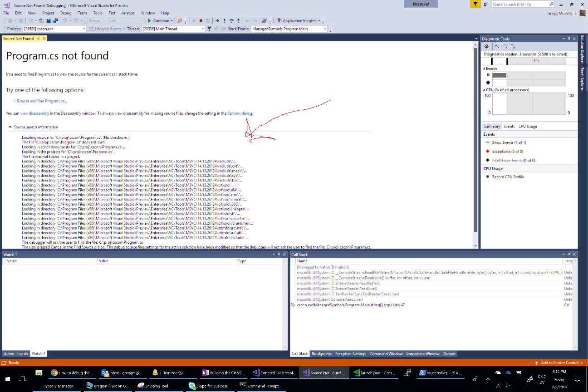Switch to the Locals tab

click(x=22, y=353)
